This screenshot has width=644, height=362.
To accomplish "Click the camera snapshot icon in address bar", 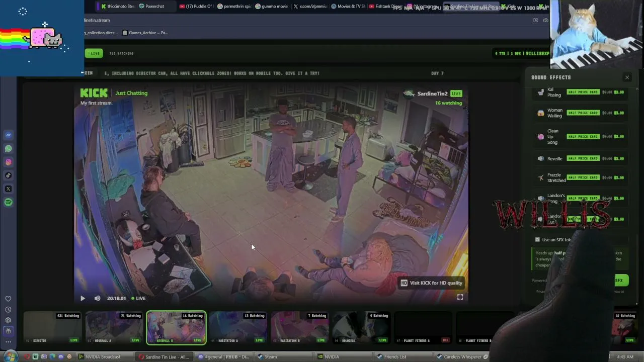I will click(546, 20).
